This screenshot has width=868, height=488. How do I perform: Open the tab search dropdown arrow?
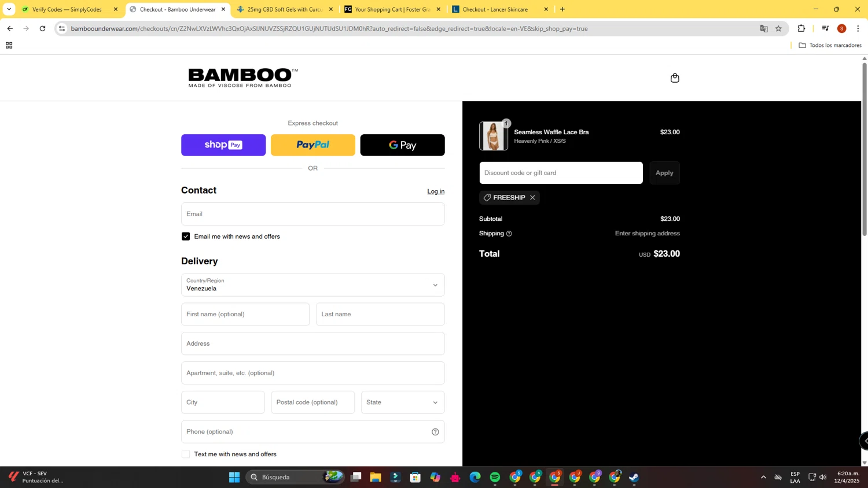pos(9,9)
